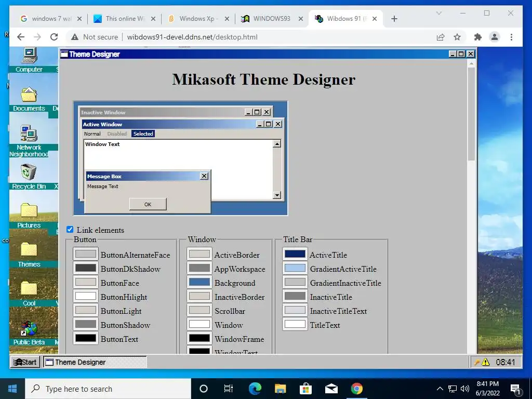
Task: Switch to the Windows Xp tab
Action: coord(199,19)
